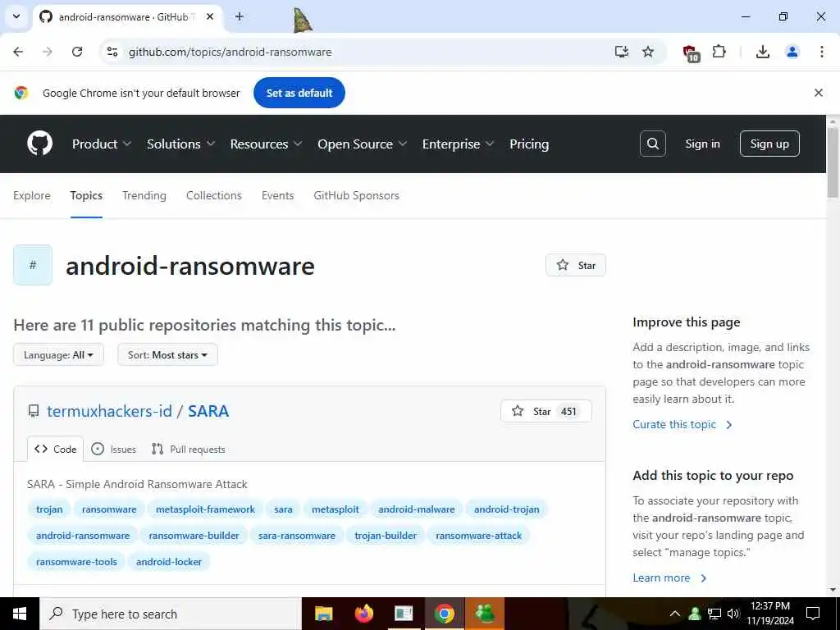Open the SARA repository link

(x=208, y=411)
